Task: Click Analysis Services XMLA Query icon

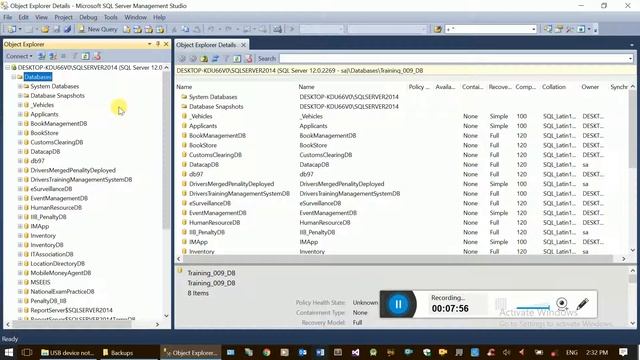Action: [160, 29]
